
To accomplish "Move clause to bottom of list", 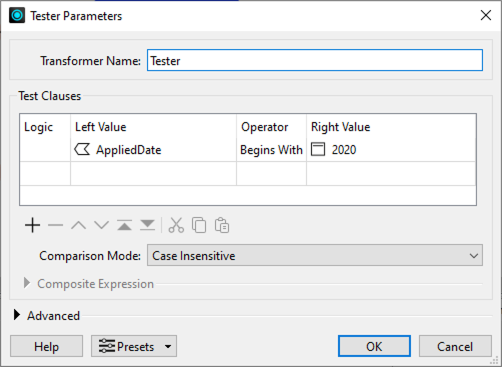I will (x=147, y=225).
